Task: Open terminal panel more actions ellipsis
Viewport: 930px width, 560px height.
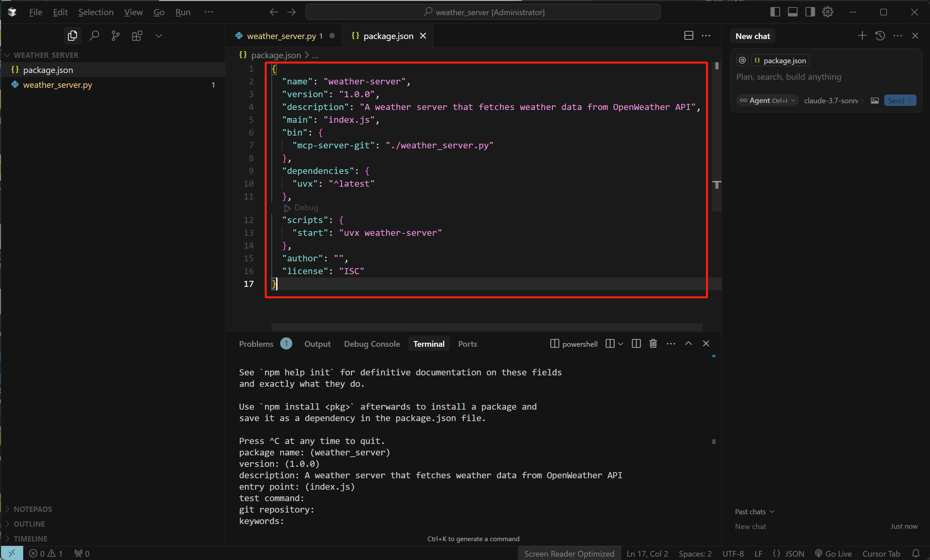Action: [x=671, y=343]
